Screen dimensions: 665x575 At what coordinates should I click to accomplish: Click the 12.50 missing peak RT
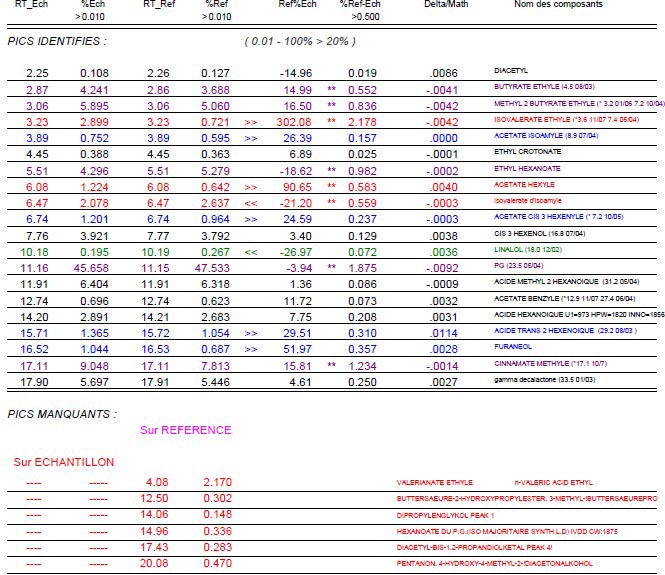154,499
